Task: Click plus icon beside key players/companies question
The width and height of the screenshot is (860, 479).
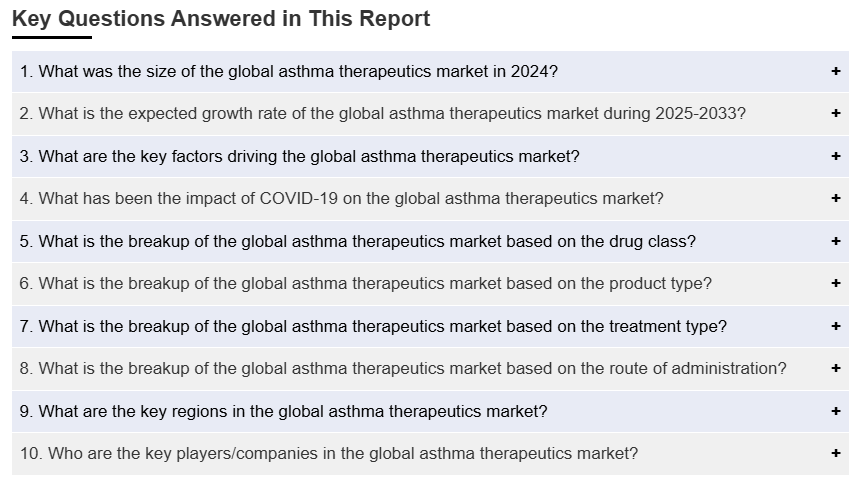Action: [x=835, y=453]
